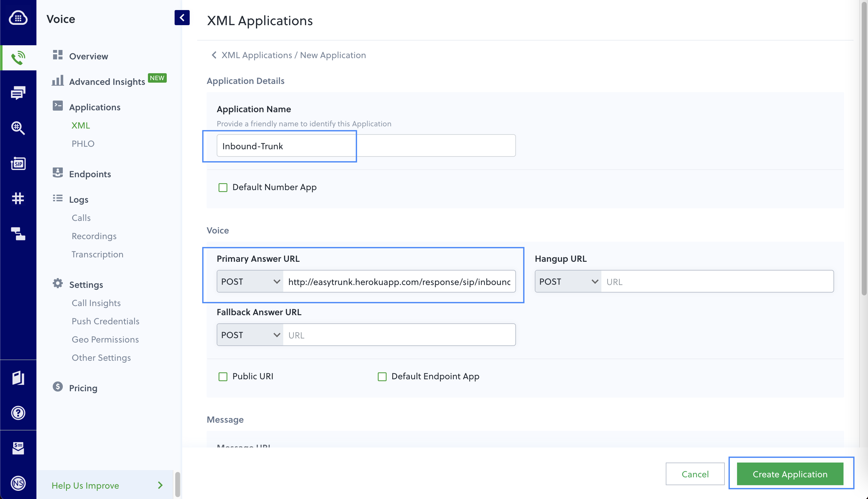The height and width of the screenshot is (499, 868).
Task: Open the billing envelope icon
Action: point(18,448)
